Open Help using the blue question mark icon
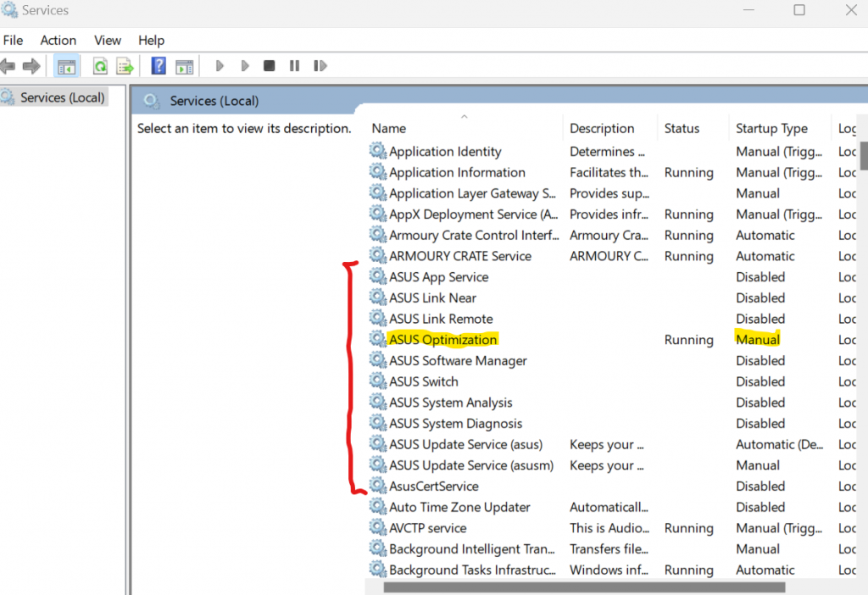This screenshot has height=595, width=868. point(158,66)
